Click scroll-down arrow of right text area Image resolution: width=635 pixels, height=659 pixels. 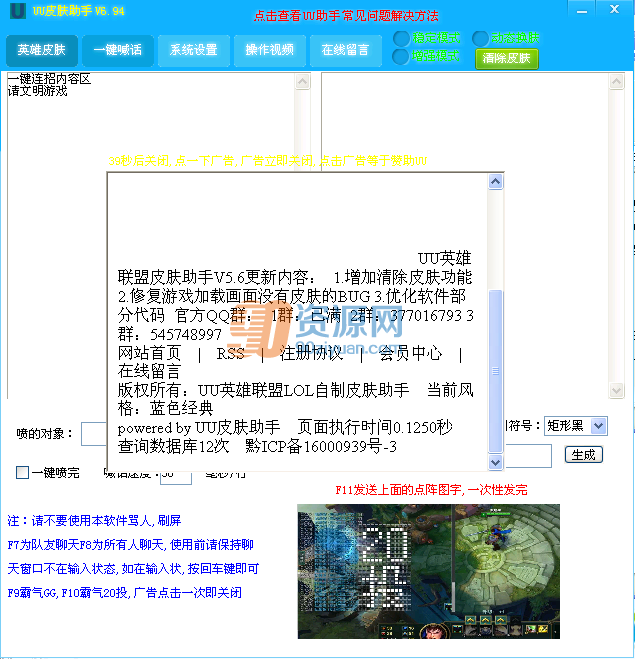click(617, 390)
